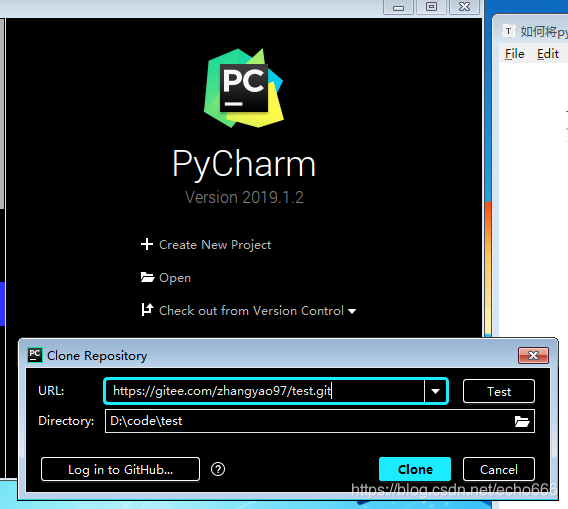Screen dimensions: 568x509
Task: Click the folder icon next to Open
Action: [x=147, y=277]
